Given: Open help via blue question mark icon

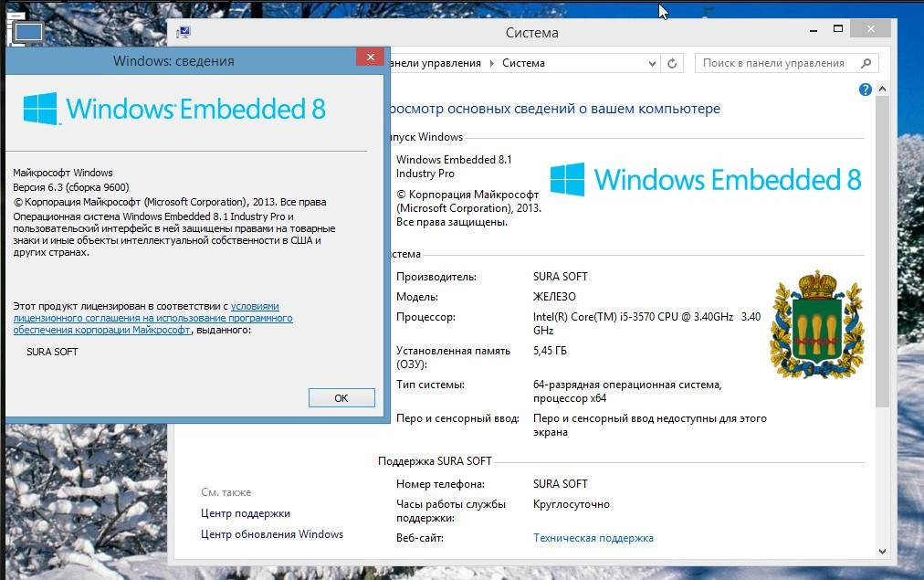Looking at the screenshot, I should (865, 90).
